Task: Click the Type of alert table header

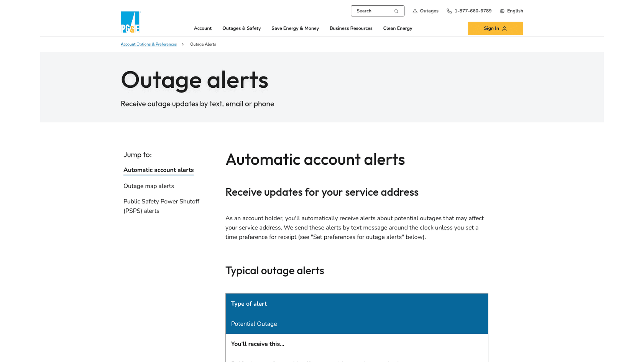Action: tap(249, 304)
